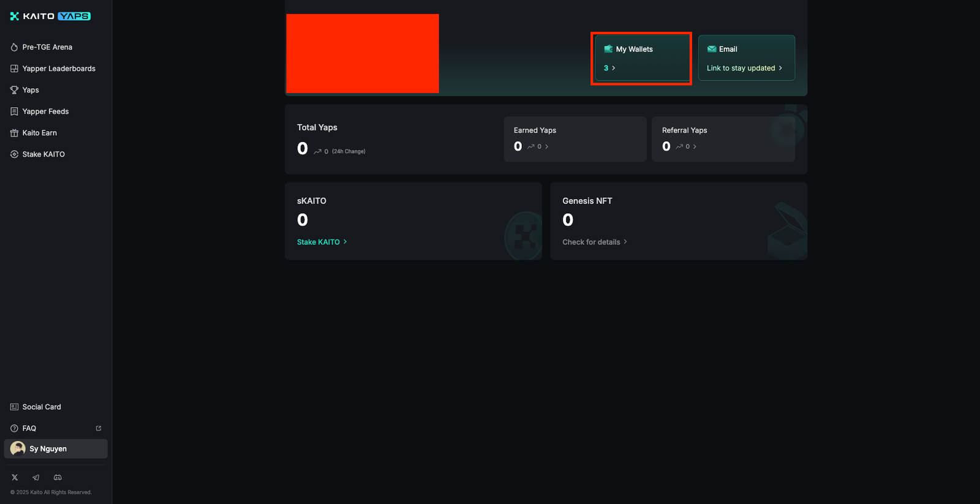Click the Genesis NFT heading
Viewport: 980px width, 504px height.
(x=587, y=201)
